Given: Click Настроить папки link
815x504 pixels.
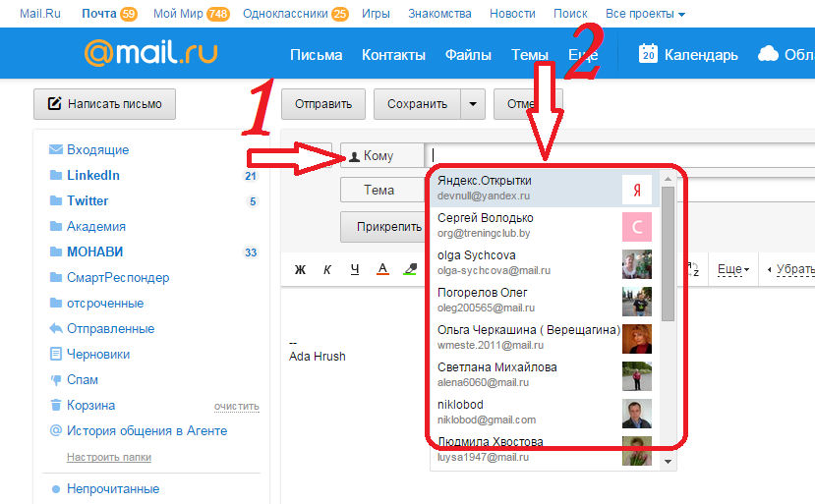Looking at the screenshot, I should point(108,457).
